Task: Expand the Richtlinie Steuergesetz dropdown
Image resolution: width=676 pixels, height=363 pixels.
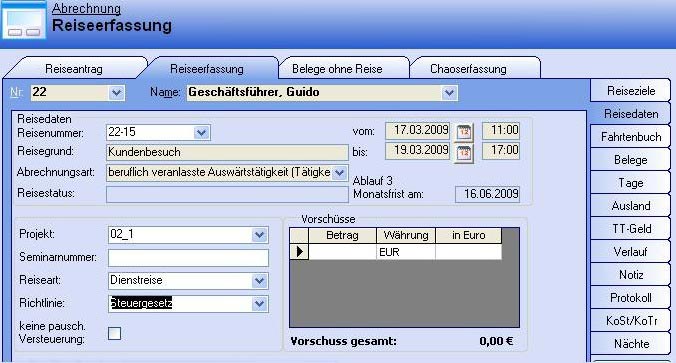Action: (260, 304)
